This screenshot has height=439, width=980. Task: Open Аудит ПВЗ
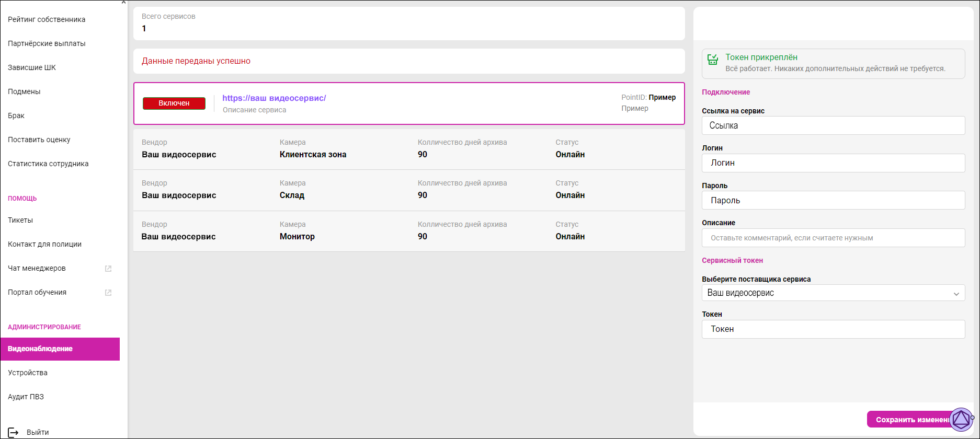point(26,397)
